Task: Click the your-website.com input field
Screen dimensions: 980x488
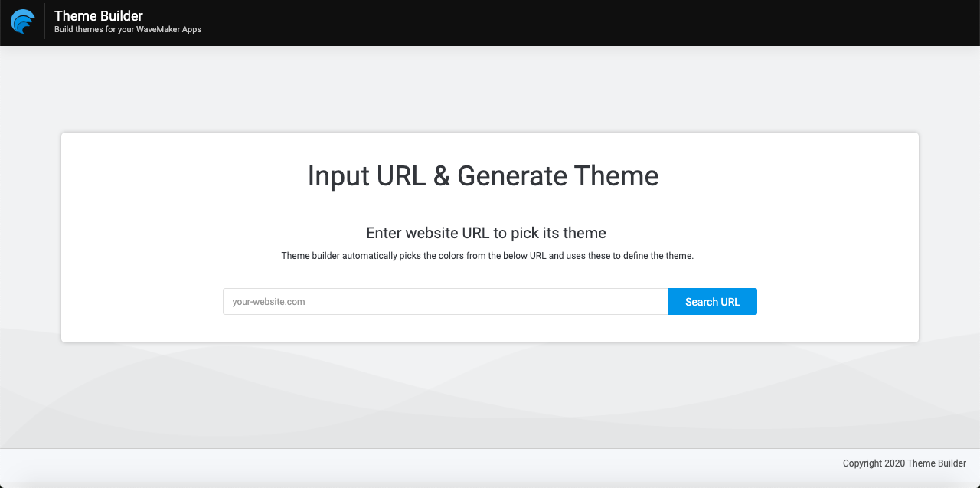Action: [444, 301]
